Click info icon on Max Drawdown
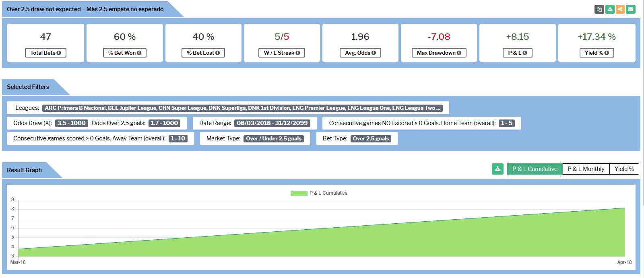The image size is (644, 278). pos(459,53)
